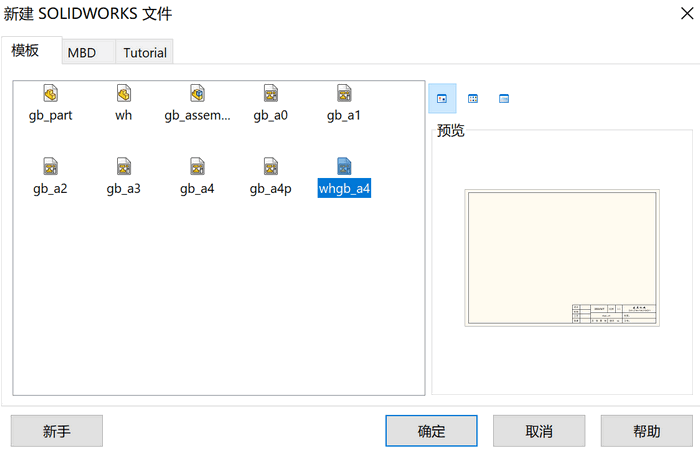This screenshot has width=700, height=458.
Task: Cancel the dialog with 取消
Action: tap(539, 431)
